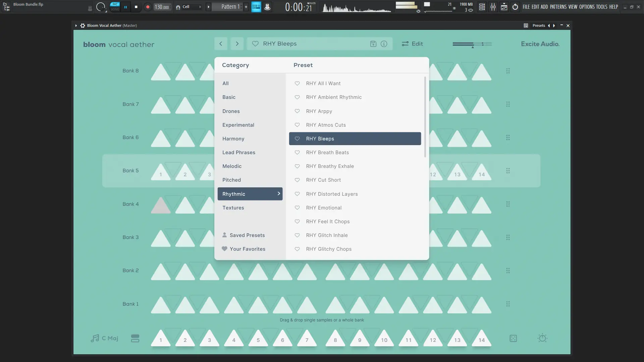The width and height of the screenshot is (644, 362).
Task: Click the save preset disk icon
Action: 373,44
